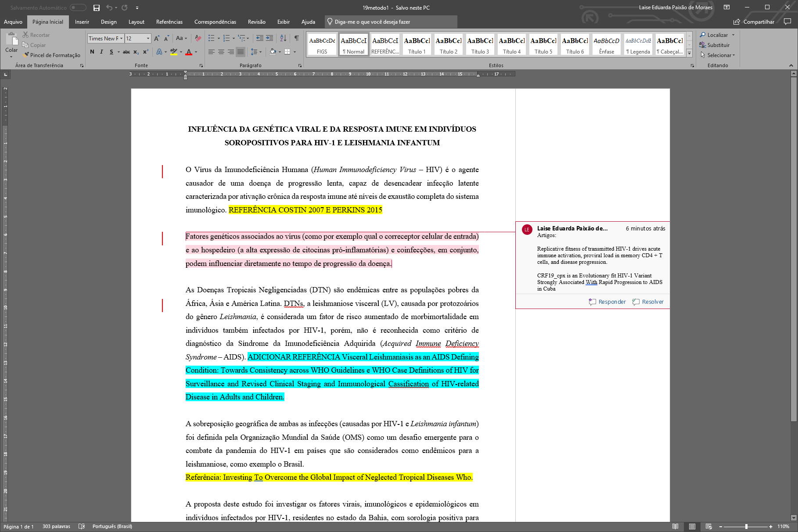Toggle italic (I) formatting

(x=101, y=52)
